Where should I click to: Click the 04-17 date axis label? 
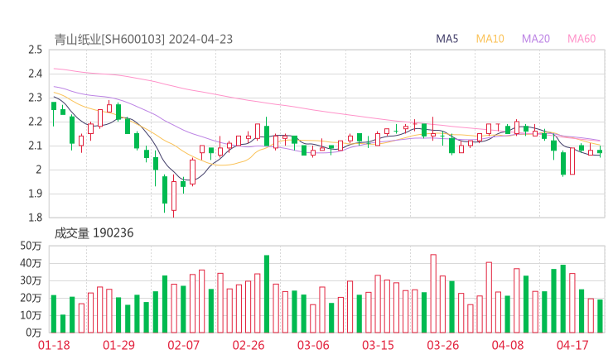pyautogui.click(x=572, y=345)
